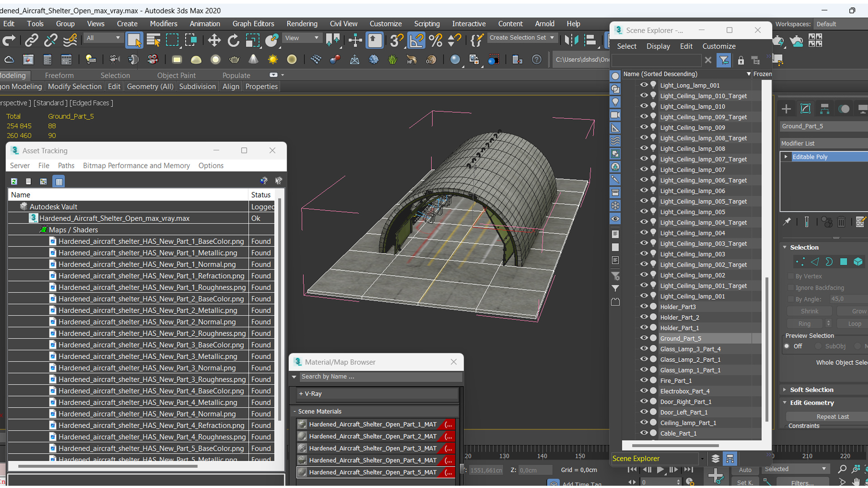Click the Cone primitive icon
Viewport: 868px width, 488px height.
254,60
